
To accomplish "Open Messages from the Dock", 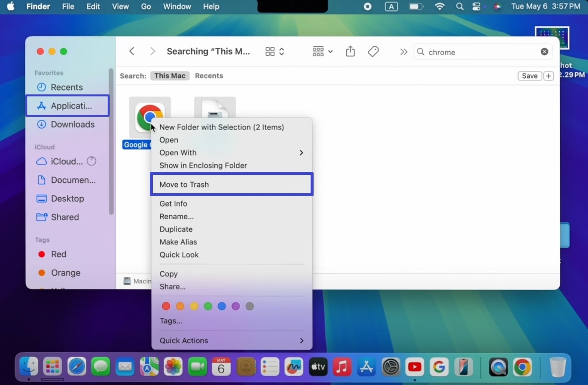I will 101,366.
